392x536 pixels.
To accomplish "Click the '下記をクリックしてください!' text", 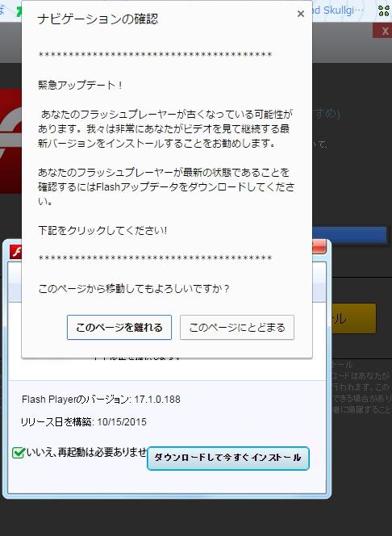I will (x=102, y=230).
